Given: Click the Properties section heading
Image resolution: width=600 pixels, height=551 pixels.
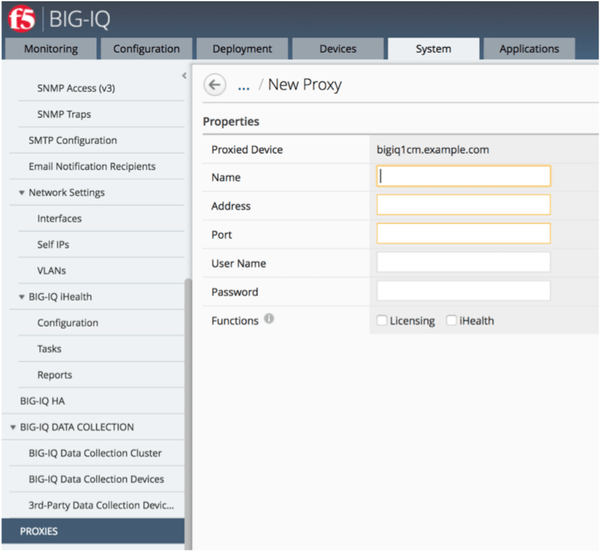Looking at the screenshot, I should pyautogui.click(x=231, y=121).
